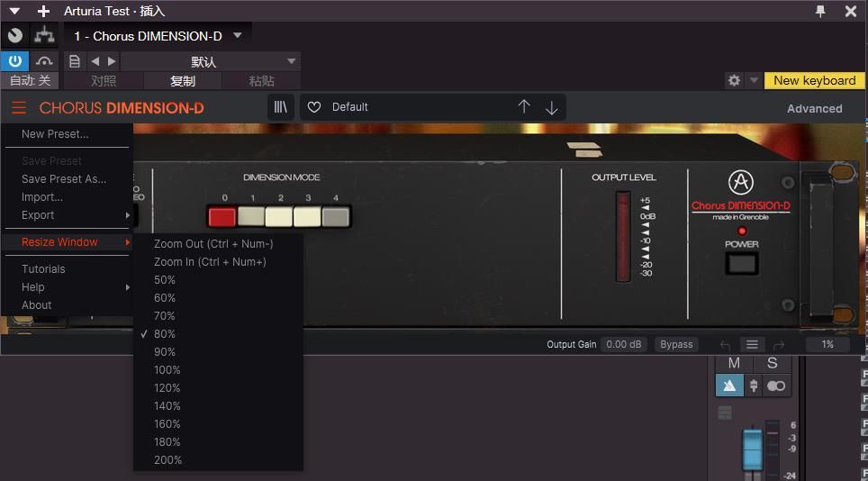Open the history list icon in the lower bar
Screen dimensions: 868x481
click(x=752, y=344)
